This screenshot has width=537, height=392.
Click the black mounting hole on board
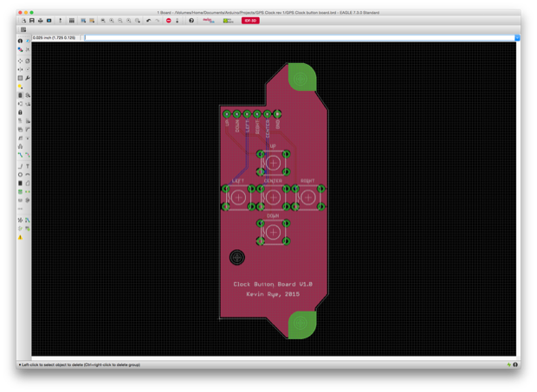click(x=237, y=257)
